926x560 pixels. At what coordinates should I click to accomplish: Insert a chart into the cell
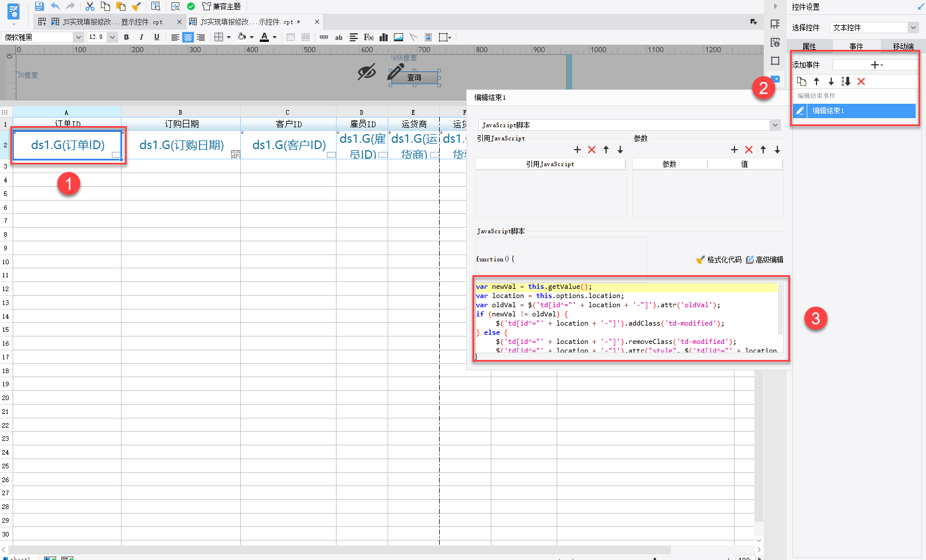click(x=384, y=37)
